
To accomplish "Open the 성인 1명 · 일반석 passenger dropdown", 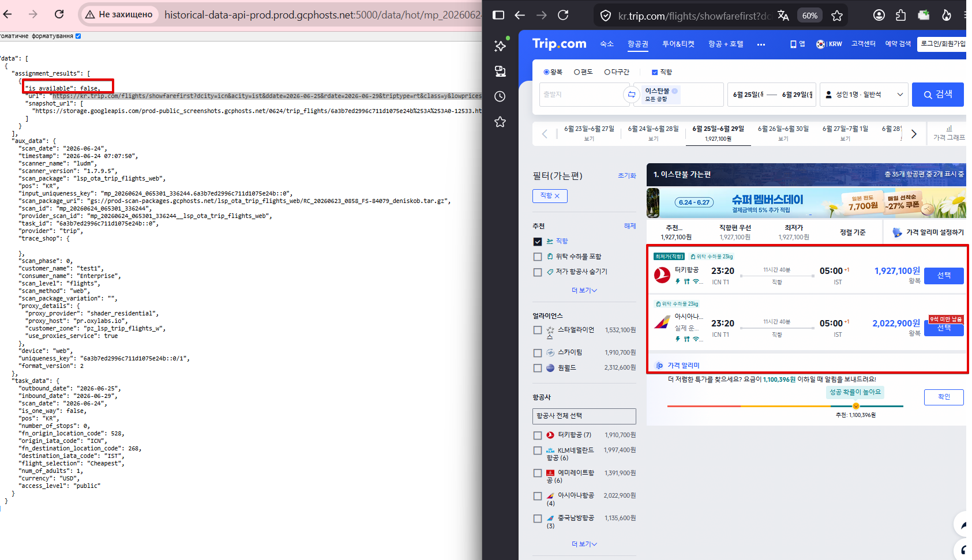I will [x=864, y=95].
